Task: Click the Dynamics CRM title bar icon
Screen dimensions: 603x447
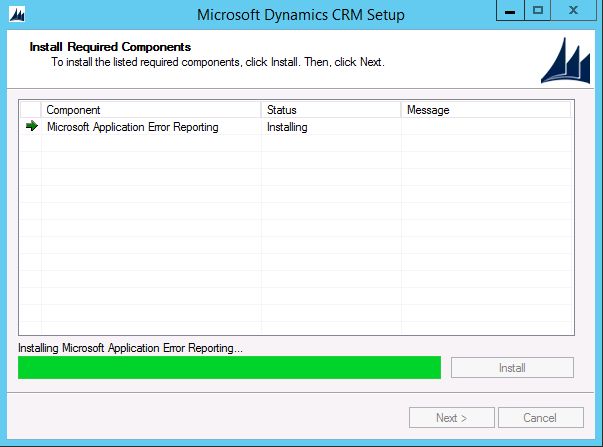Action: click(17, 15)
